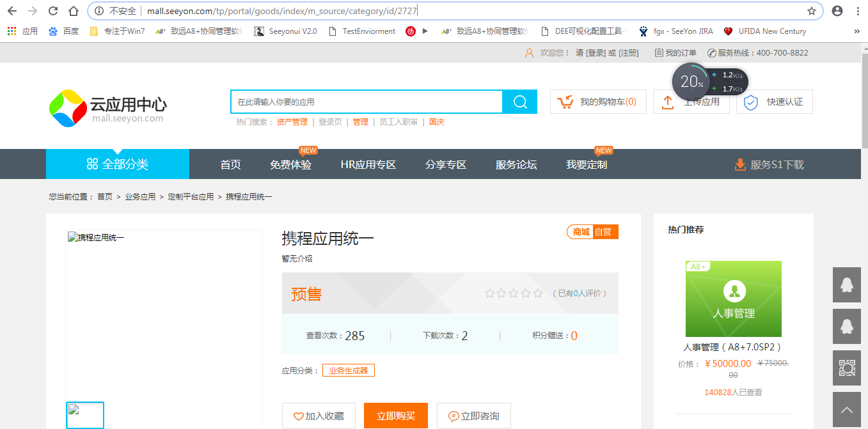This screenshot has width=868, height=429.
Task: Click the five-star rating display
Action: pyautogui.click(x=514, y=293)
